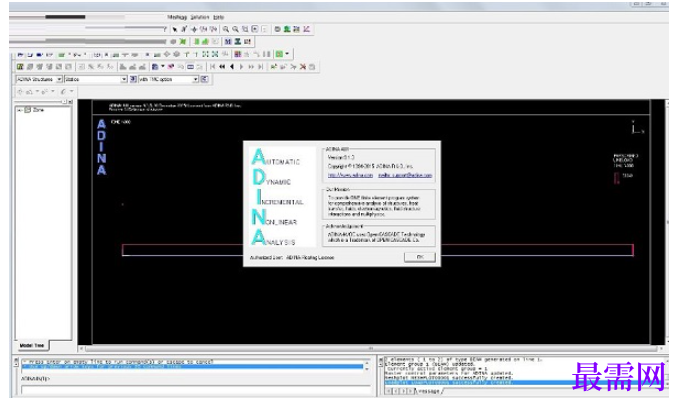The height and width of the screenshot is (408, 684).
Task: Expand the Zone node in Model Tree
Action: point(19,110)
